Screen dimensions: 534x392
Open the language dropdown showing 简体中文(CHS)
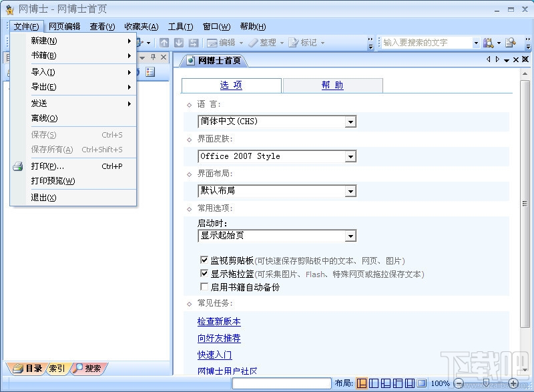click(x=351, y=122)
